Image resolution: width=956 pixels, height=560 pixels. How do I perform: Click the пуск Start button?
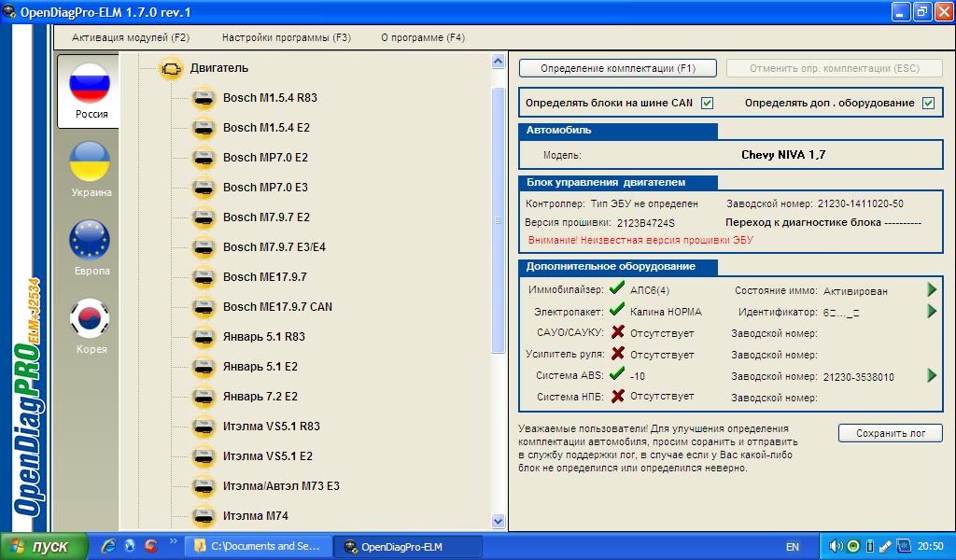point(44,547)
